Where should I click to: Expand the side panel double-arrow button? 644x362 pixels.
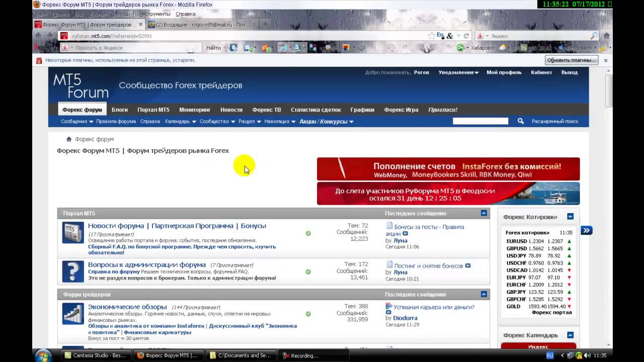coord(587,230)
